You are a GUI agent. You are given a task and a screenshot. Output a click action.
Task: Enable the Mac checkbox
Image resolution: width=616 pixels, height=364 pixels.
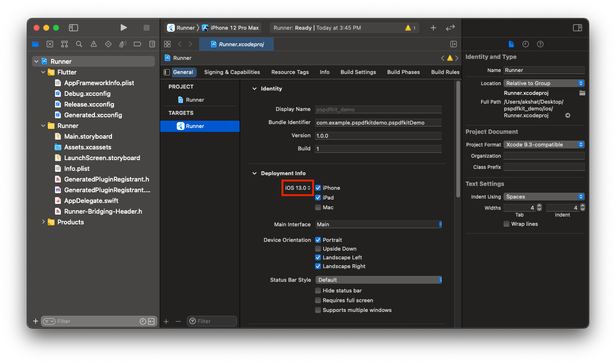click(x=318, y=207)
